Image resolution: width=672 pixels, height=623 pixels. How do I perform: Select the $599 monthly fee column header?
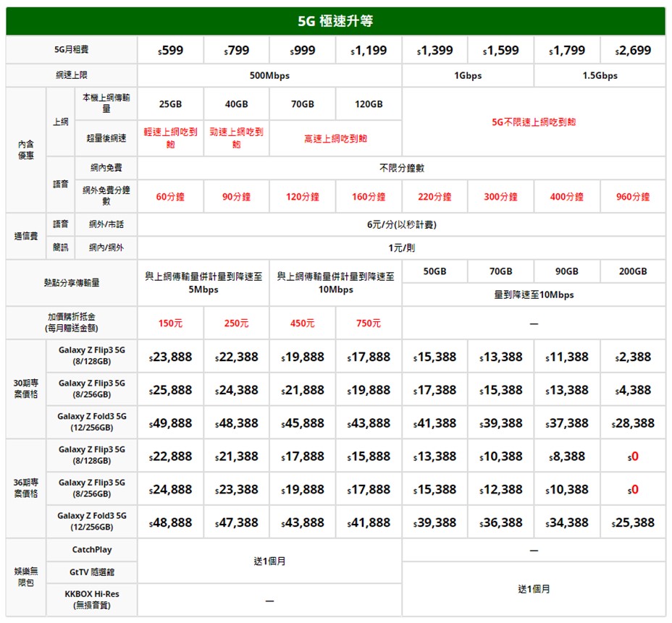point(171,50)
